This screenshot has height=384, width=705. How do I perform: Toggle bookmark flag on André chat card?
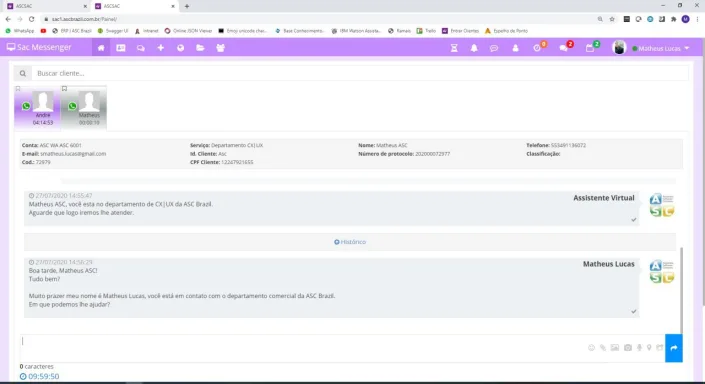pos(18,89)
